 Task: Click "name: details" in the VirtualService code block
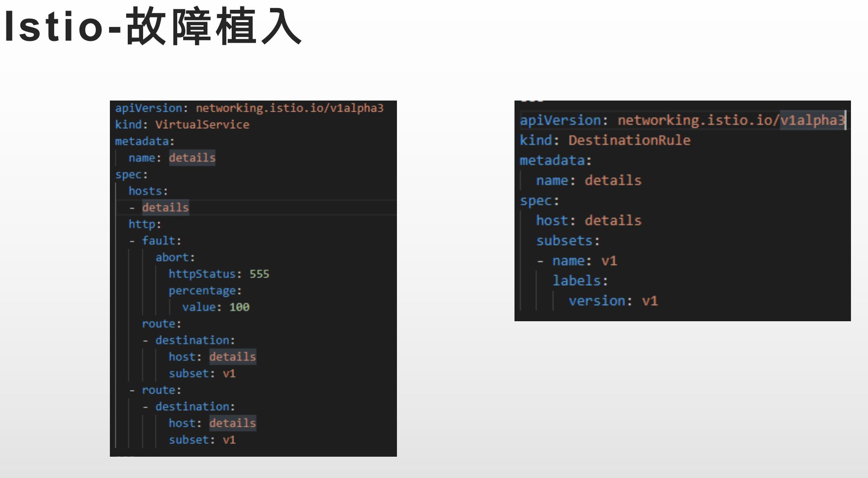pos(172,158)
